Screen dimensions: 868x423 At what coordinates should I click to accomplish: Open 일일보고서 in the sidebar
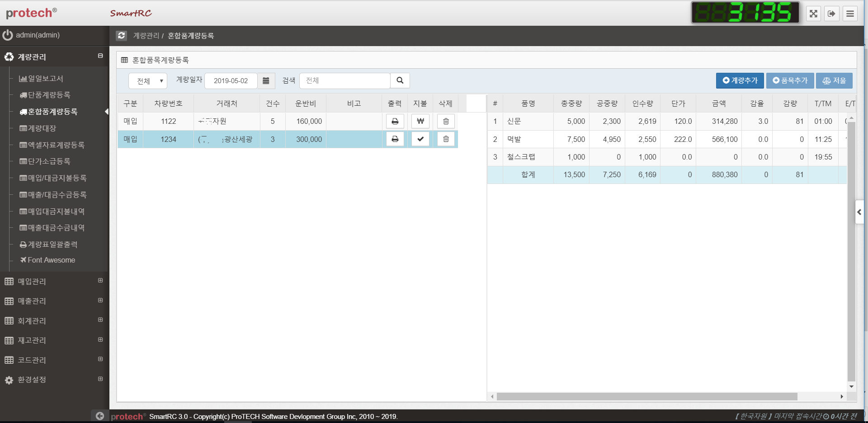tap(45, 79)
